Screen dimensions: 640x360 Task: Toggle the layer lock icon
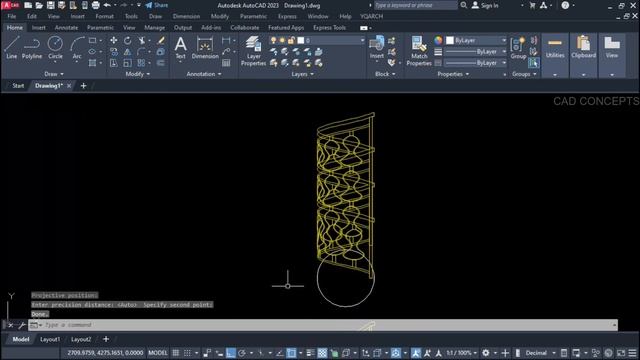(x=291, y=40)
